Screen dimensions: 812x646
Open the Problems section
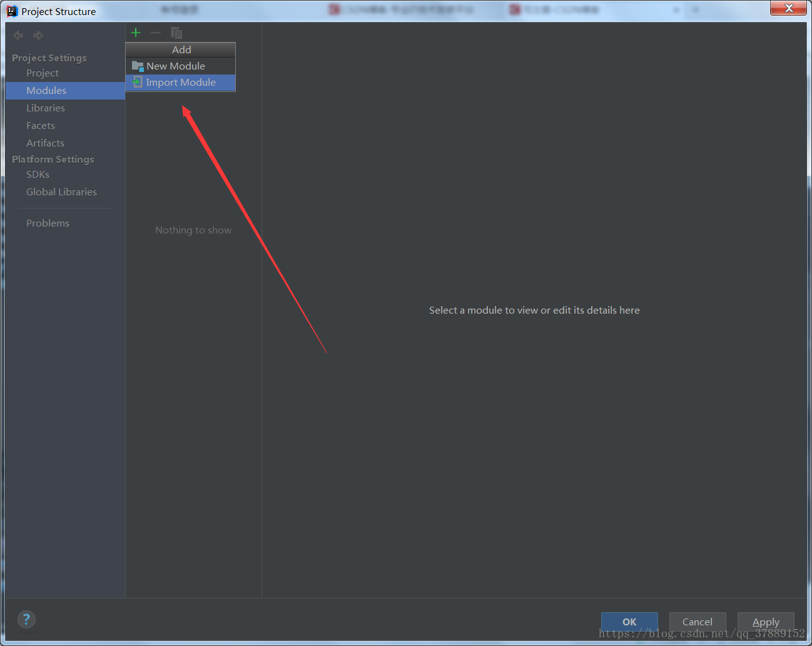48,223
